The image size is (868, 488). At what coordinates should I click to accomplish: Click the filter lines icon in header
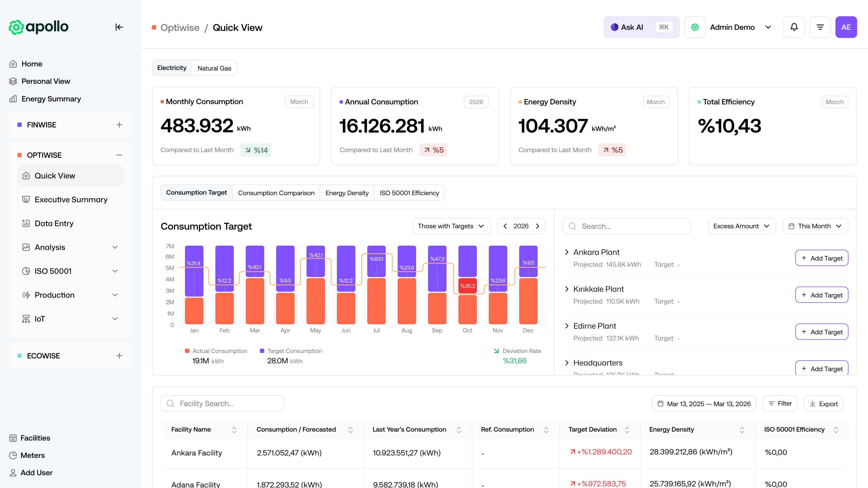[820, 27]
